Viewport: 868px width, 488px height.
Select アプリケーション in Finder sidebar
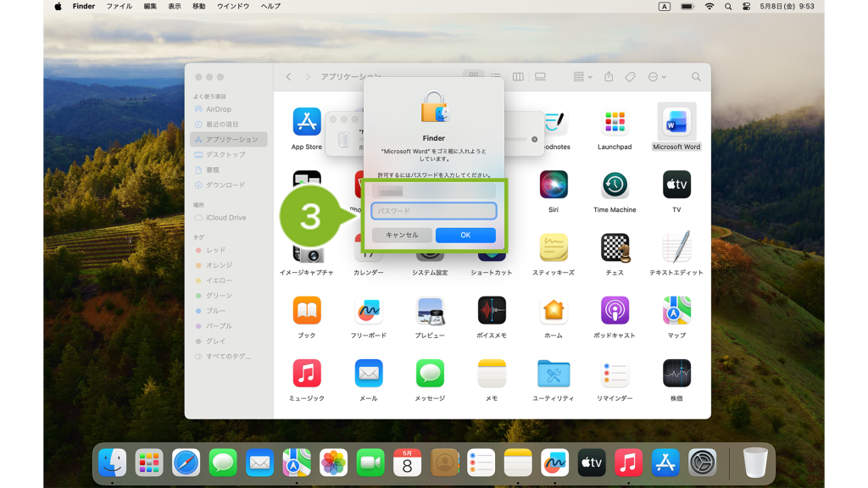point(228,140)
